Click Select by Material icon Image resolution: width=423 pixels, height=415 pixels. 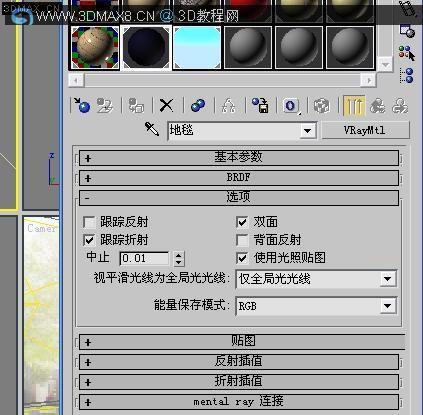point(407,53)
